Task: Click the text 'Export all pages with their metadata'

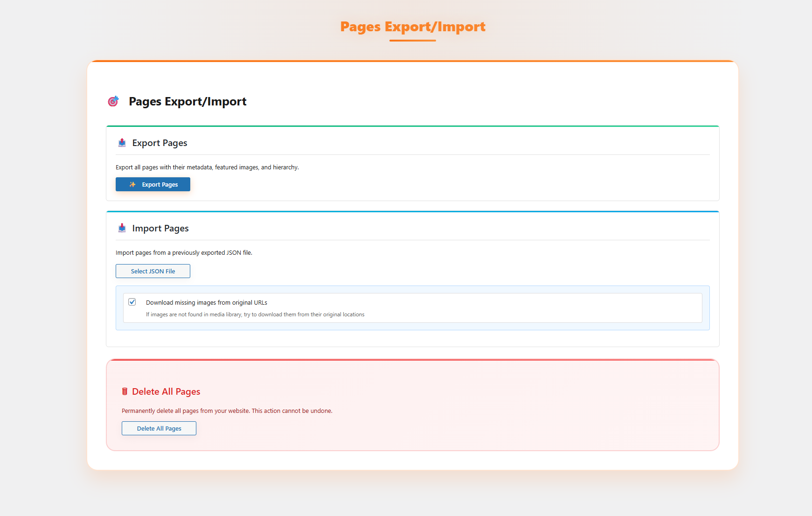Action: (164, 167)
